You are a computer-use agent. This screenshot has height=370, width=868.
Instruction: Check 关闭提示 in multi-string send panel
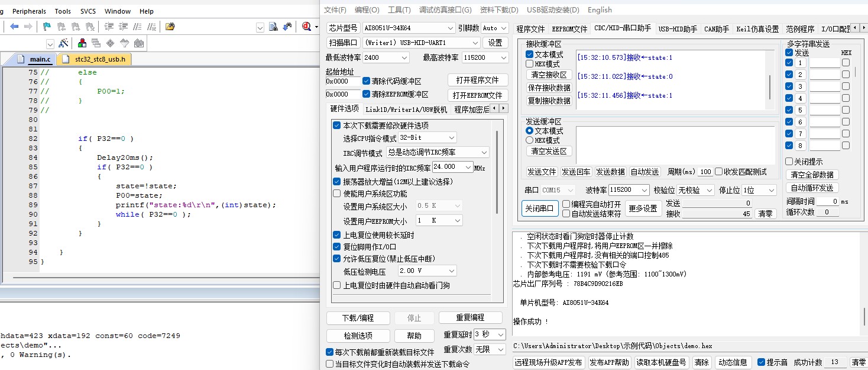(789, 162)
